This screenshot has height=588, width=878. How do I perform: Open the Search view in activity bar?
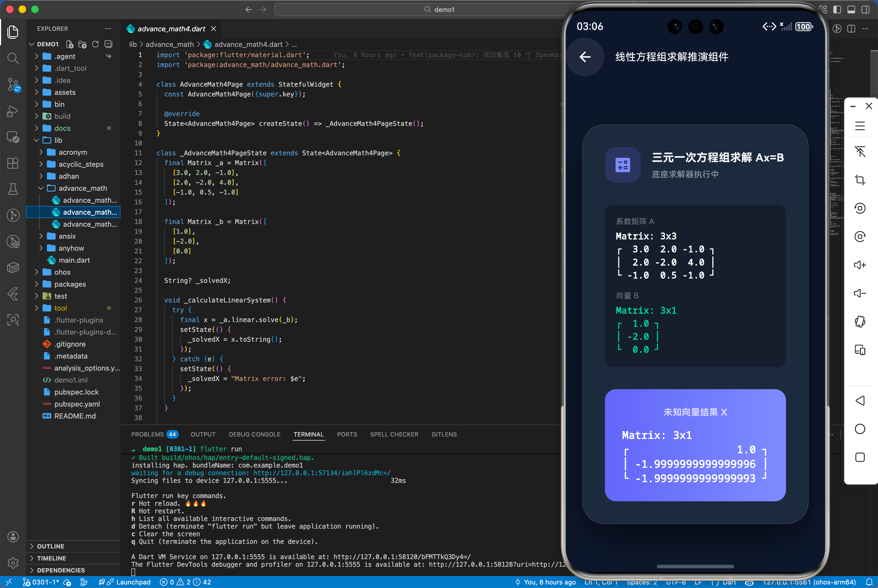coord(13,58)
